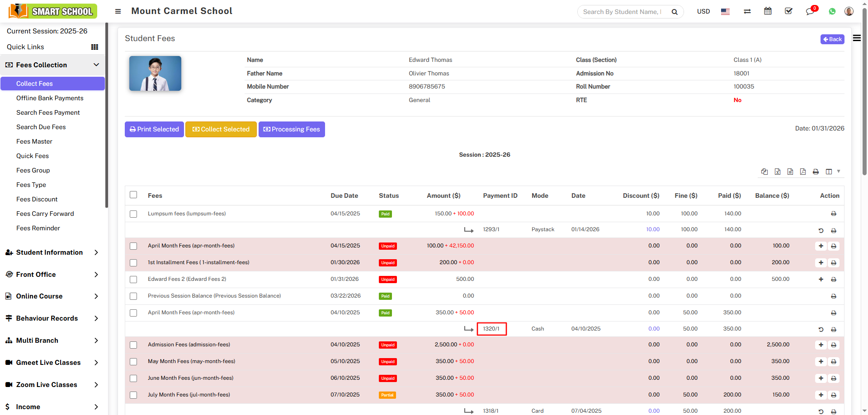Check the checkbox for Admission Fees row
This screenshot has width=868, height=415.
133,345
